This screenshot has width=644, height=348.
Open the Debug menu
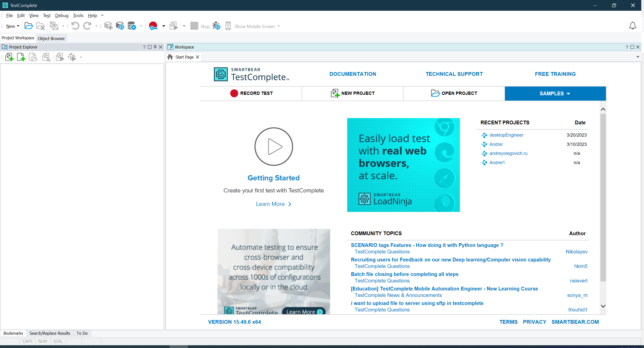(x=62, y=16)
